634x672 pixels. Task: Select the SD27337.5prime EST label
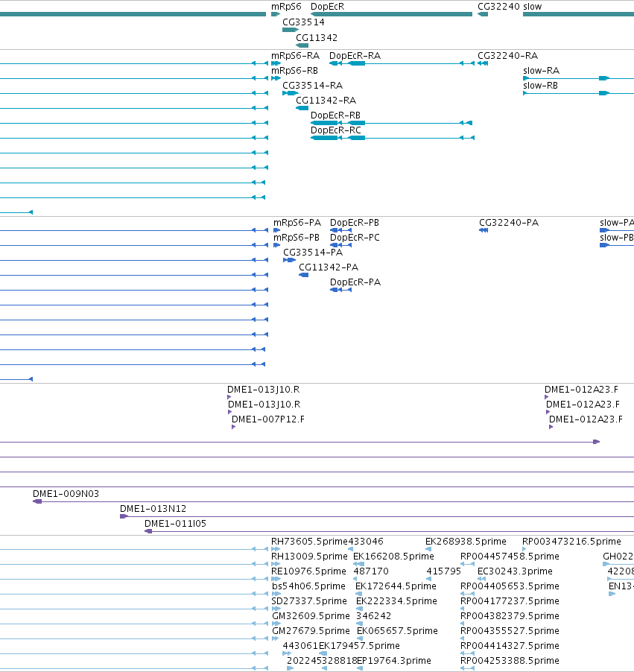click(x=309, y=601)
